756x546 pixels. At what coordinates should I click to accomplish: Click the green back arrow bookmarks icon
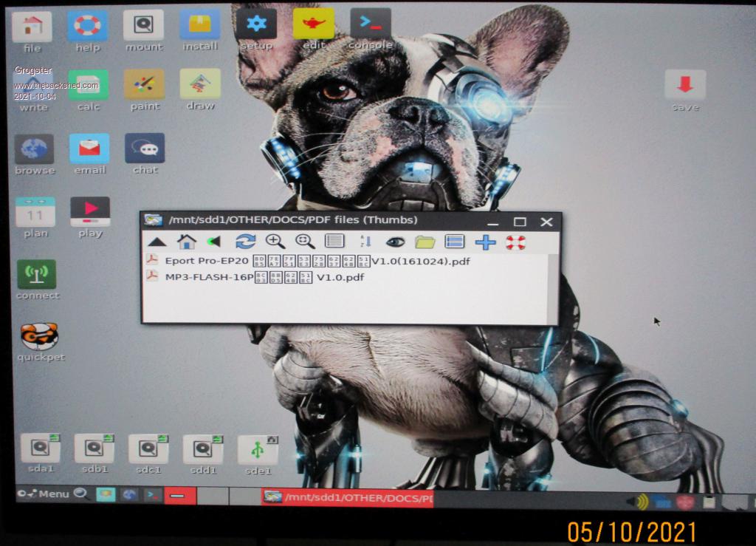tap(214, 242)
